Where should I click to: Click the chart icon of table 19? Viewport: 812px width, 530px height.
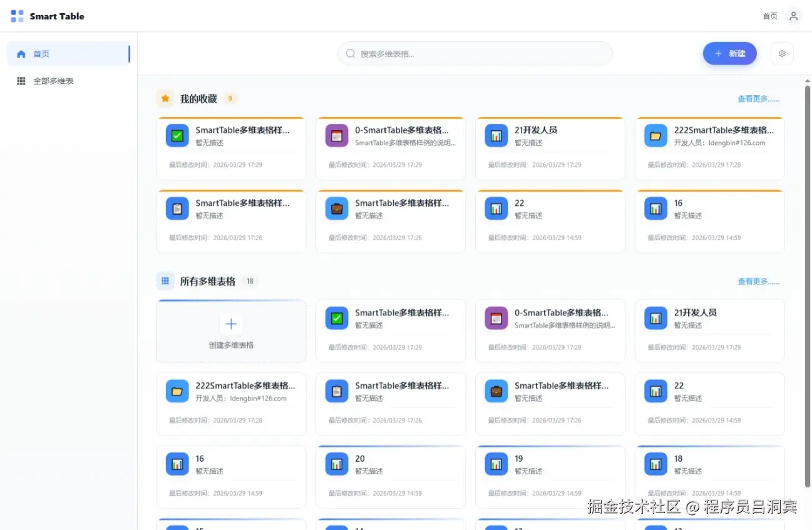pos(496,464)
